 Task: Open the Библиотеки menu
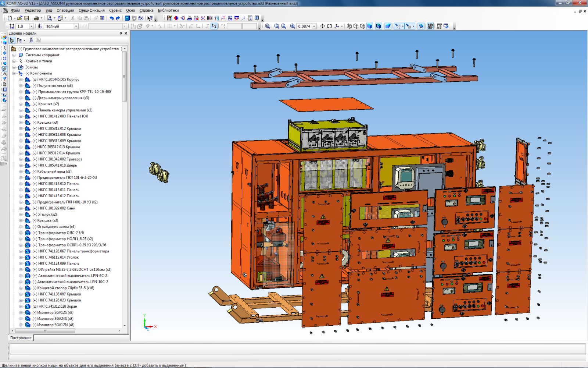click(x=168, y=10)
